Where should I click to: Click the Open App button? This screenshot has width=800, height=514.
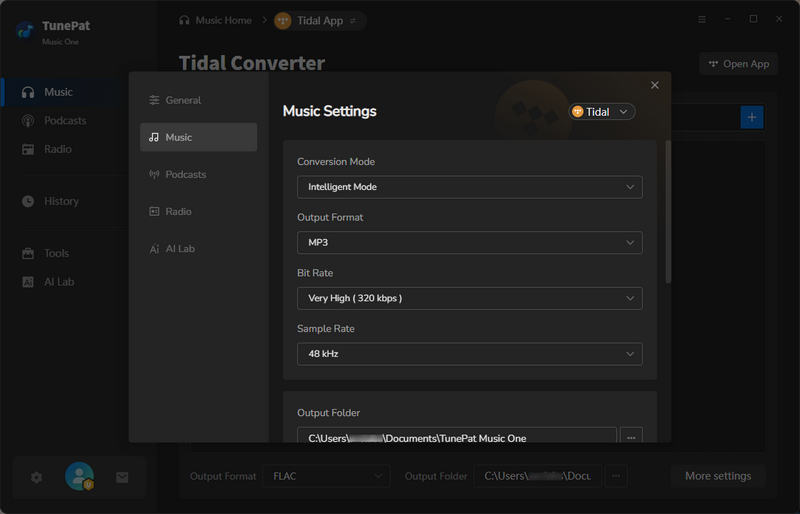738,64
